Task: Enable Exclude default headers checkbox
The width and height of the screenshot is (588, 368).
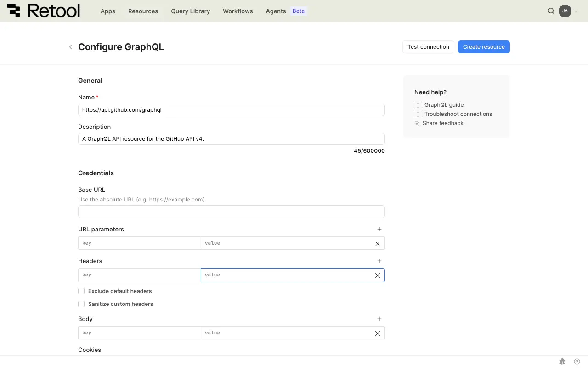Action: [81, 291]
